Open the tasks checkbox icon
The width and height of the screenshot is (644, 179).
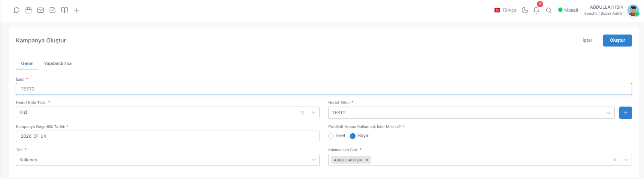click(52, 10)
